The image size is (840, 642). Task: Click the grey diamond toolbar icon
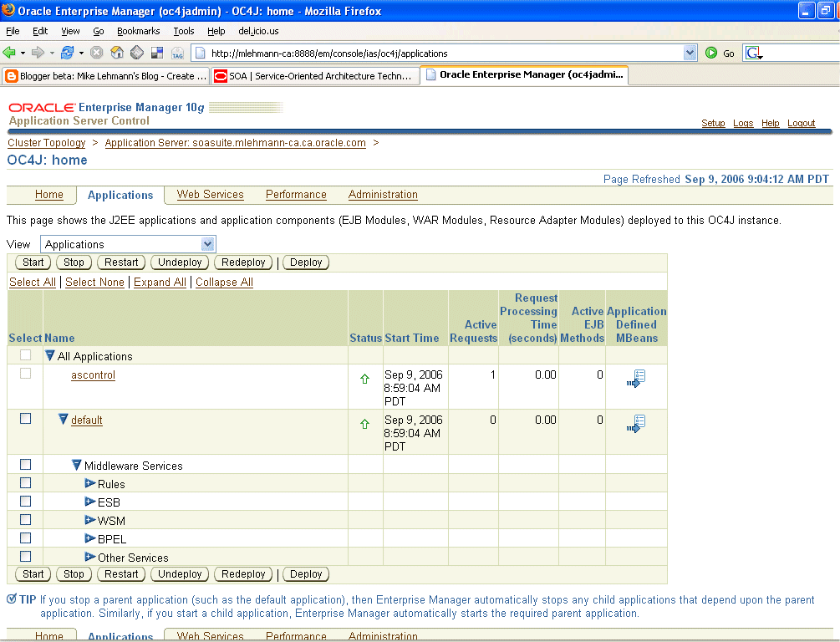[137, 53]
